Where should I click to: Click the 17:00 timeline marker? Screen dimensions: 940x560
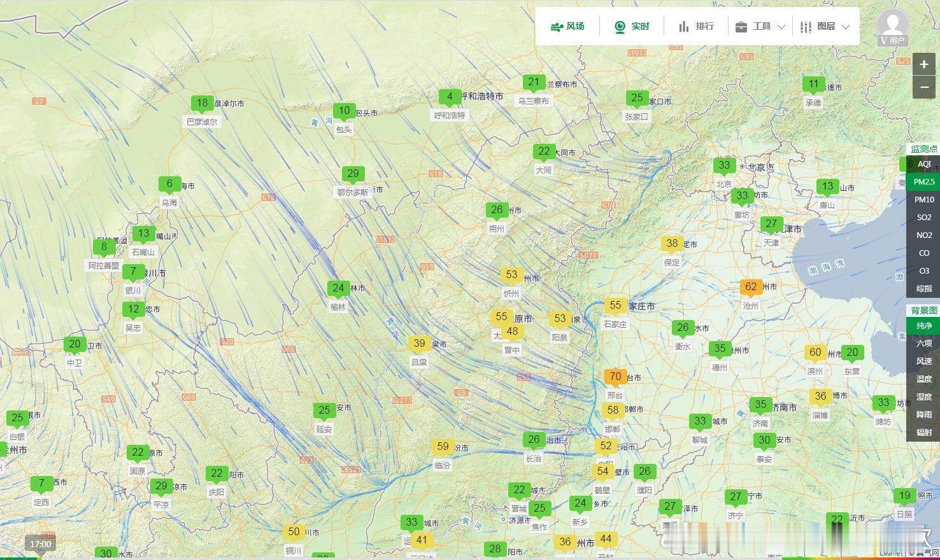(40, 544)
